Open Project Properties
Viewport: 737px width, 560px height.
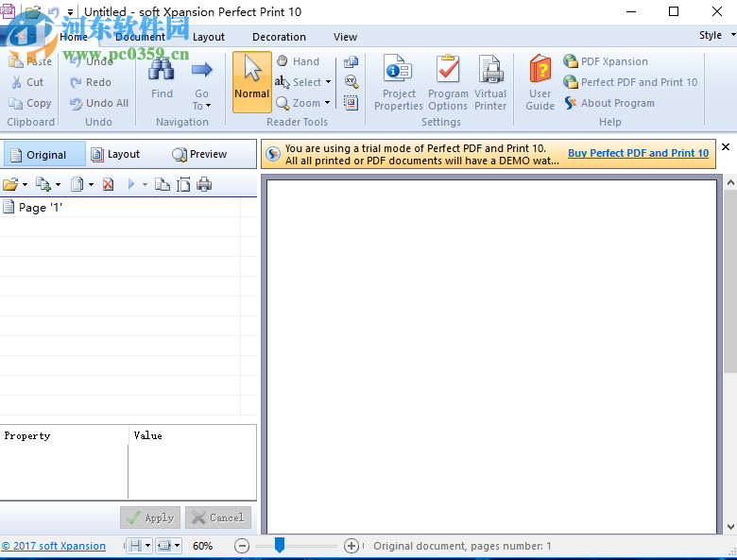[399, 82]
